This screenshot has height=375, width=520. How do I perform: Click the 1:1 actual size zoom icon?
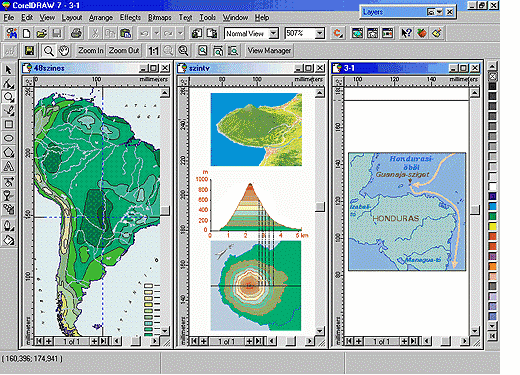(153, 51)
